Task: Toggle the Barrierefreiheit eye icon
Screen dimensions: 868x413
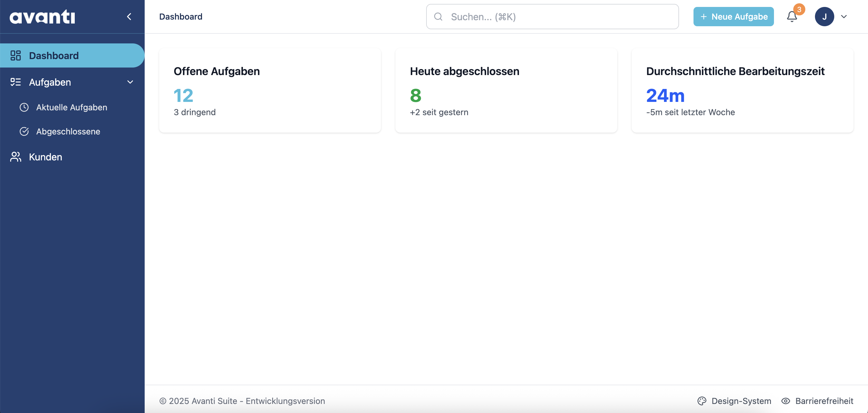Action: [786, 401]
